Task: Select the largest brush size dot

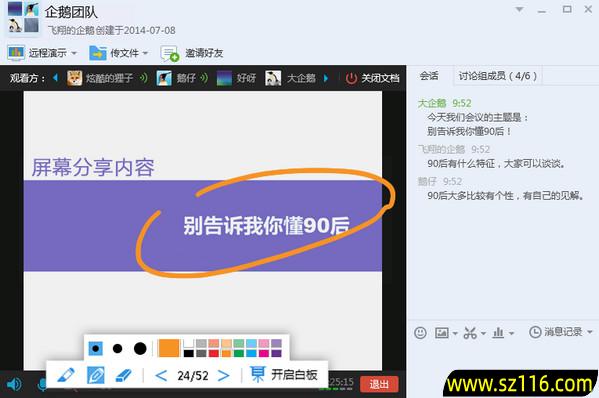Action: tap(140, 348)
